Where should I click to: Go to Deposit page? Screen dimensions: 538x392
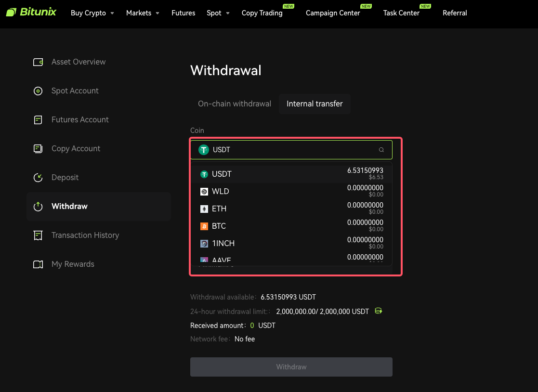[x=65, y=177]
